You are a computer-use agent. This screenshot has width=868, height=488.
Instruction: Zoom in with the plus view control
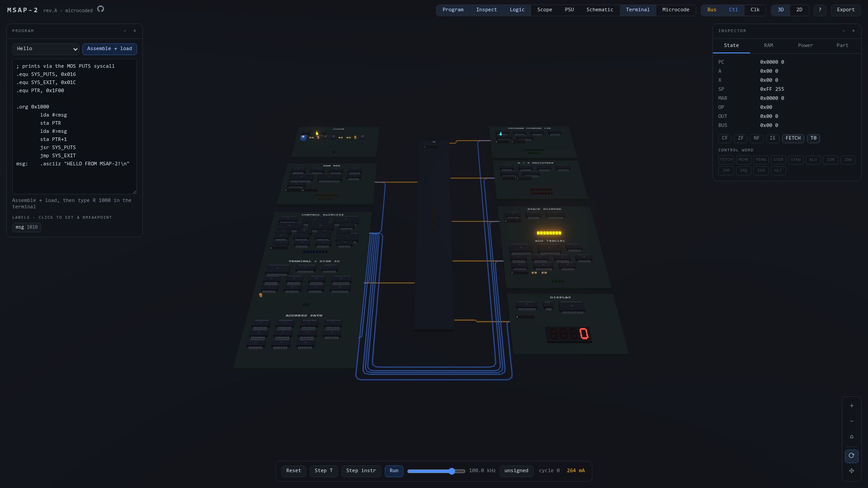852,406
